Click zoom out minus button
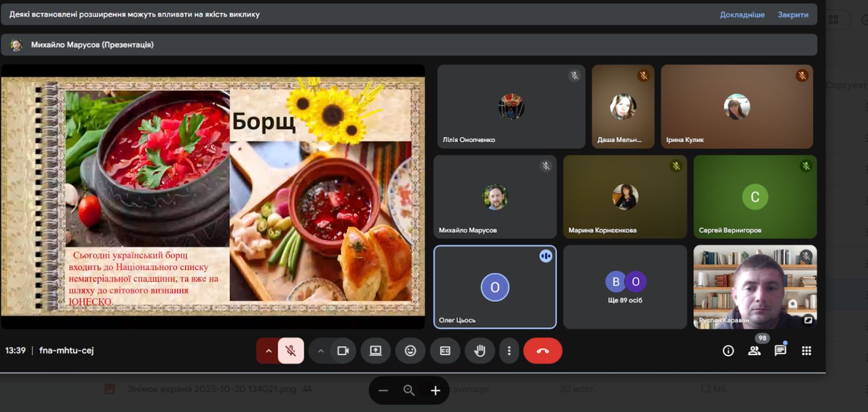868x412 pixels. point(383,390)
